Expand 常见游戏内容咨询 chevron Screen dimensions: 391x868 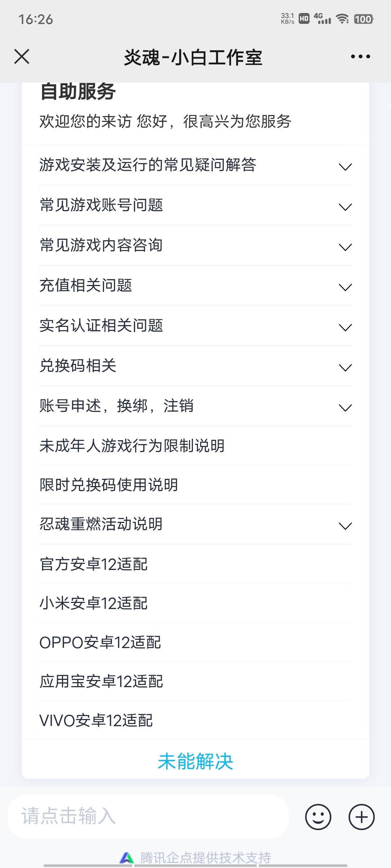point(345,247)
